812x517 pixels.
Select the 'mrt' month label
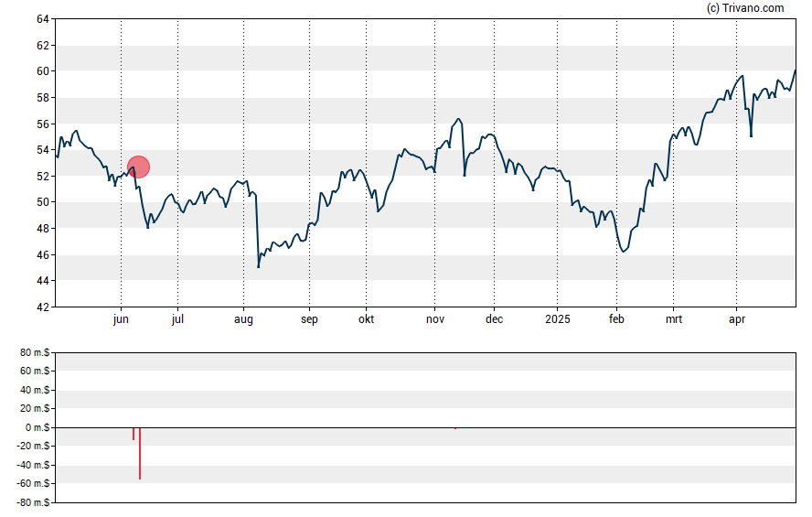pyautogui.click(x=674, y=319)
